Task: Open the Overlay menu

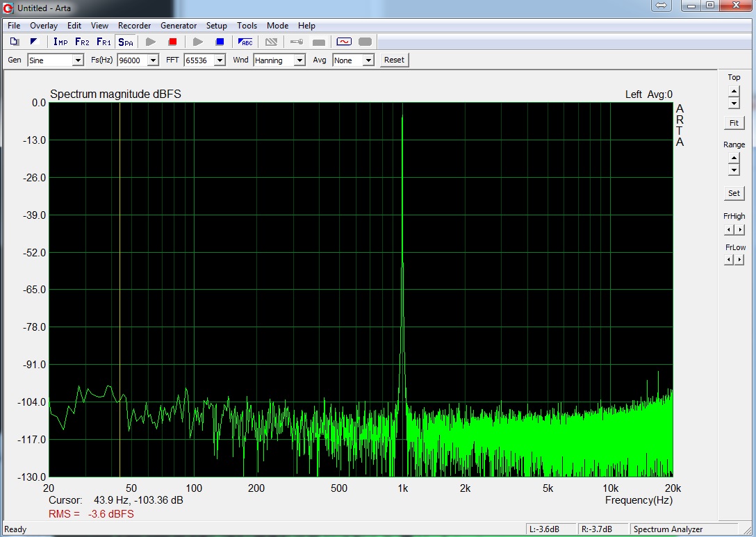Action: pos(44,26)
